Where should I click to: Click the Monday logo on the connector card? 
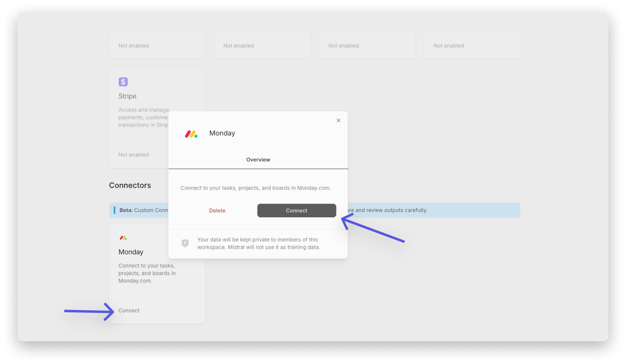pyautogui.click(x=123, y=238)
